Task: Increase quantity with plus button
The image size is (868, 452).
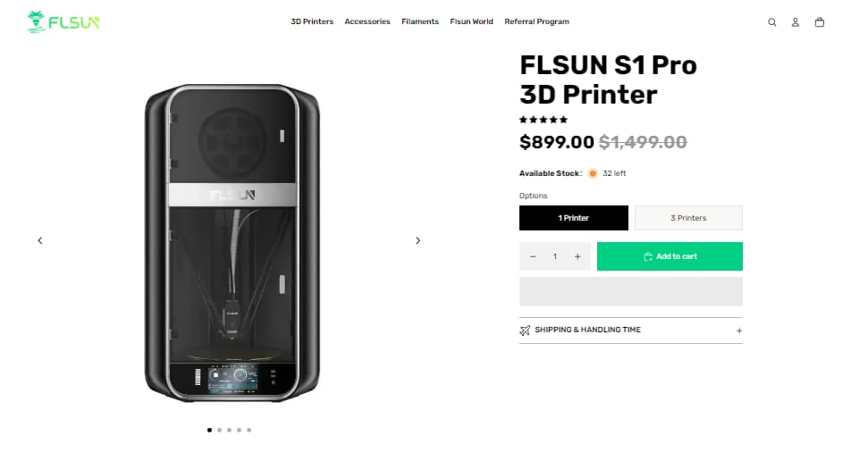Action: (577, 256)
